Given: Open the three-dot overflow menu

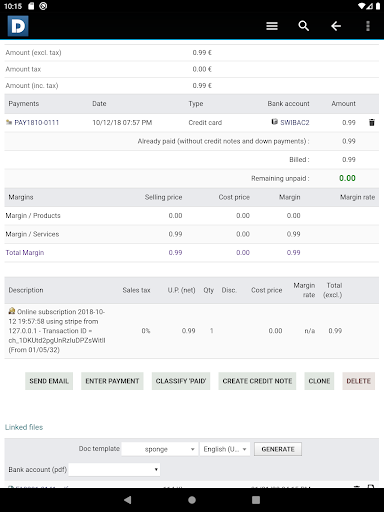Looking at the screenshot, I should pos(368,26).
